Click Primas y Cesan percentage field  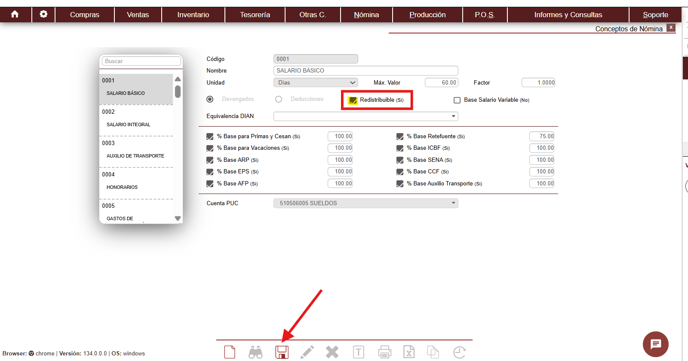(340, 136)
